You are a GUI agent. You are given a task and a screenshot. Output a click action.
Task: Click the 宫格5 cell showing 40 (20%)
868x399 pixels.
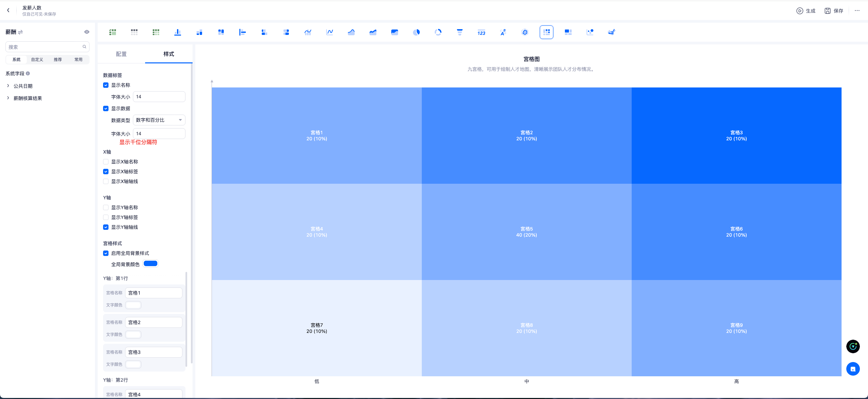coord(527,232)
